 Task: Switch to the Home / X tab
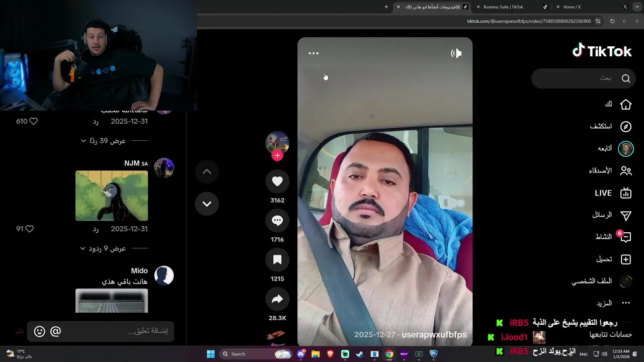tap(572, 7)
